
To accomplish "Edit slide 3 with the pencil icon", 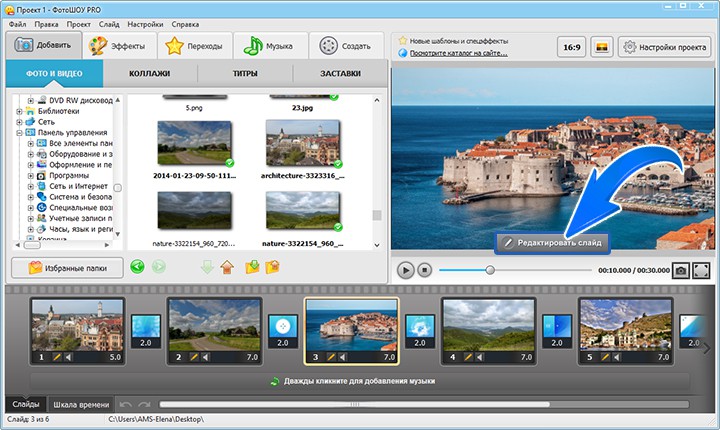I will (x=331, y=357).
